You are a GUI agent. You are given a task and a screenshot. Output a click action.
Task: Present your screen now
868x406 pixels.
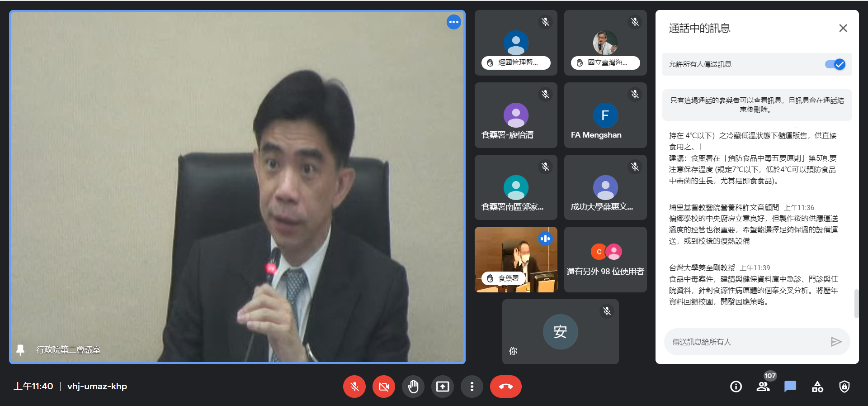443,387
